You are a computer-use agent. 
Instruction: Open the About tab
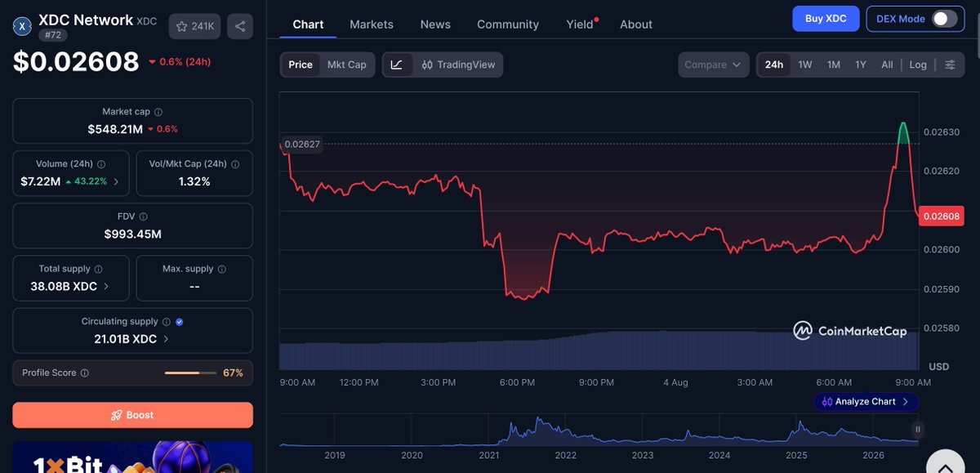coord(636,25)
